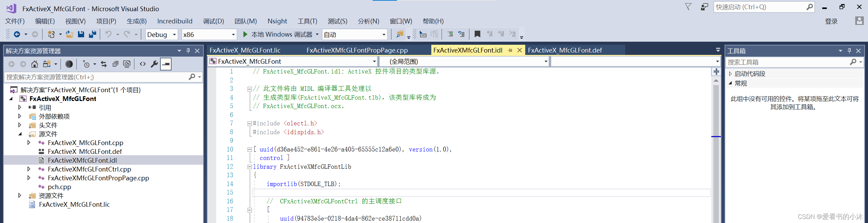The width and height of the screenshot is (868, 223).
Task: Click the Redo arrow icon
Action: 127,34
